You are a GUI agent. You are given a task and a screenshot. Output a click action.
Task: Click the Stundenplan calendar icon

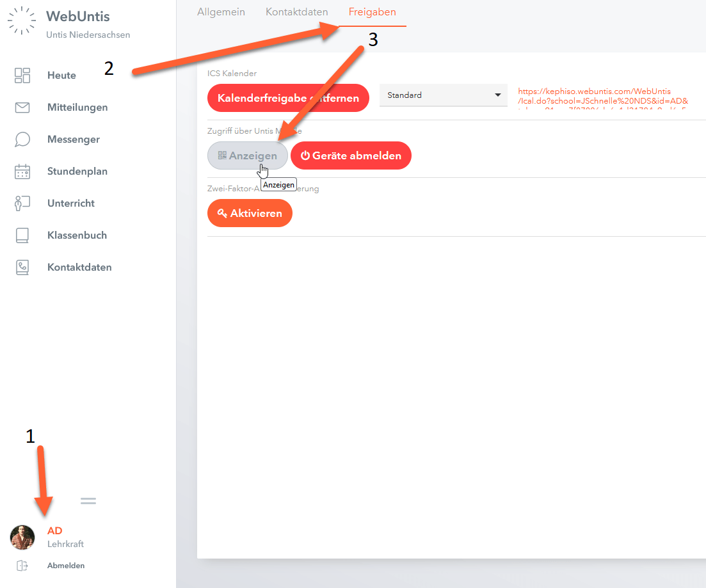(22, 171)
